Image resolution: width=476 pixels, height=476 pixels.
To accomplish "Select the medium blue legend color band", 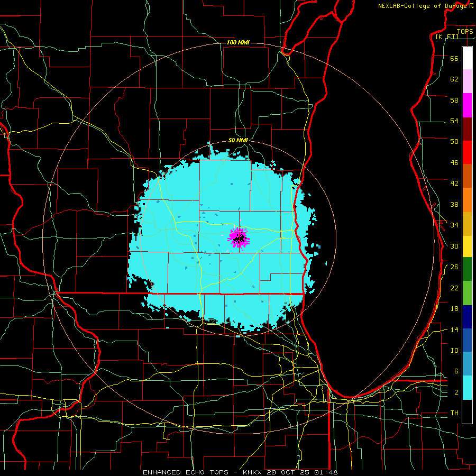I will 467,340.
